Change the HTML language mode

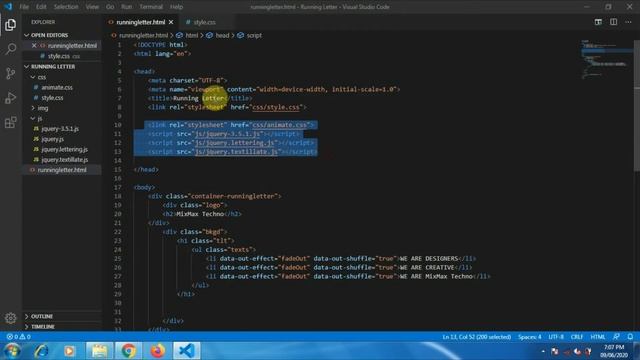point(598,337)
